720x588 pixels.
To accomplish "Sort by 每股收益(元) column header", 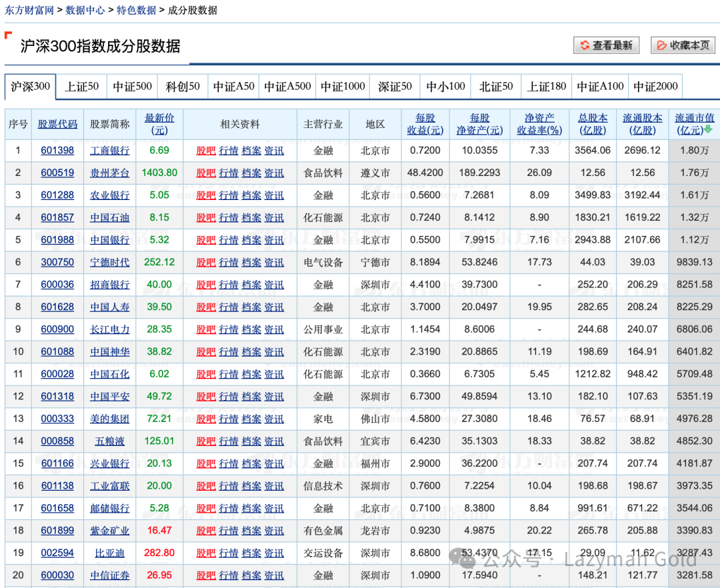I will tap(425, 125).
